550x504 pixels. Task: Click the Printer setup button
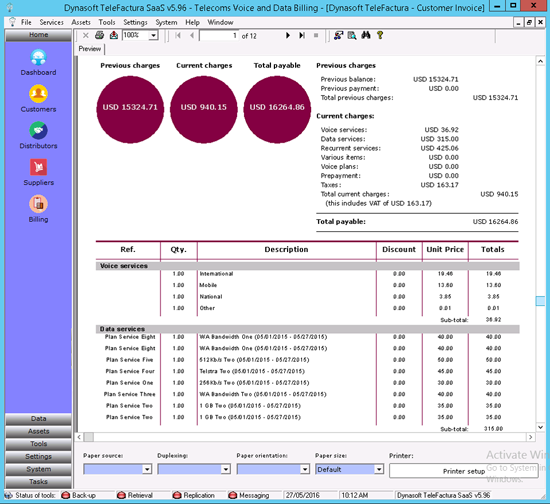(x=464, y=471)
